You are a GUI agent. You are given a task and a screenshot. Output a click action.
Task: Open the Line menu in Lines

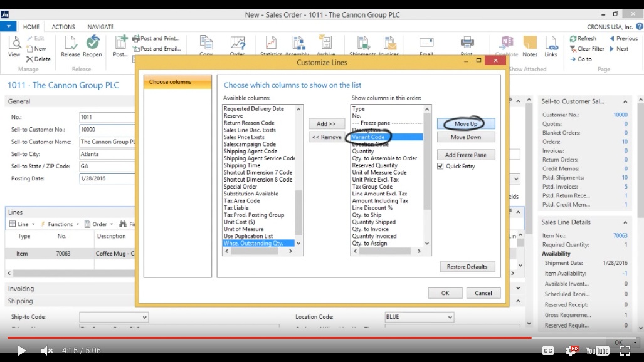click(22, 224)
